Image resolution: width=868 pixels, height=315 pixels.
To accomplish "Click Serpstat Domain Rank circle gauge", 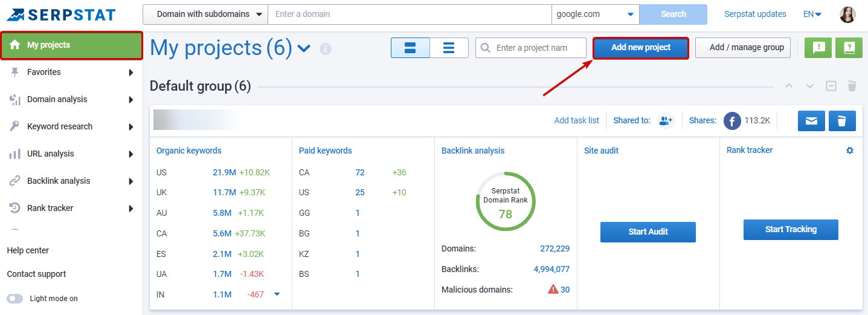I will coord(506,202).
